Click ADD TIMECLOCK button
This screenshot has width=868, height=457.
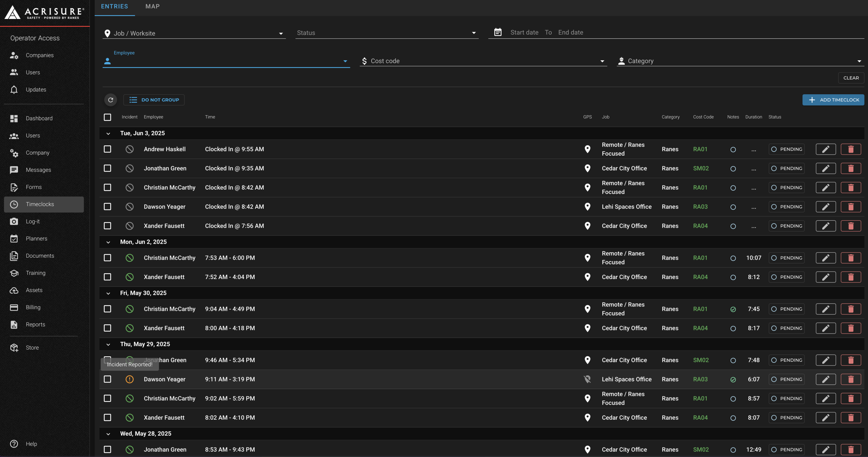tap(833, 100)
